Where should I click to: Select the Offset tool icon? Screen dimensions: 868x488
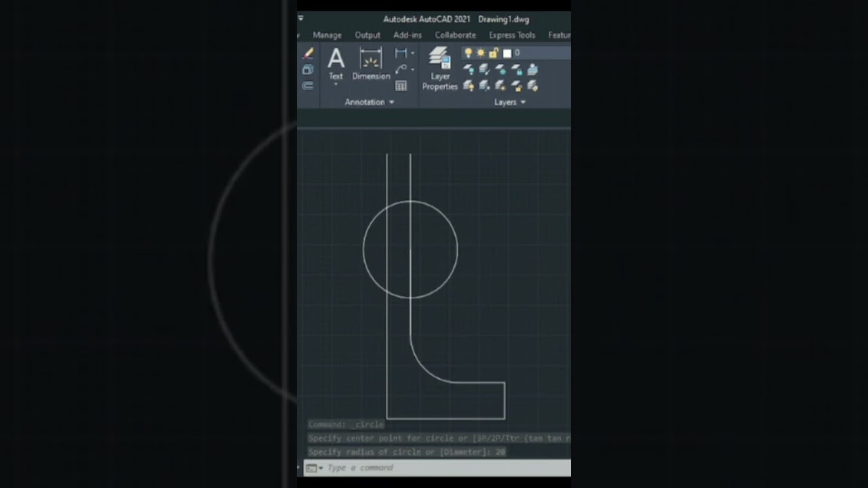click(x=307, y=85)
